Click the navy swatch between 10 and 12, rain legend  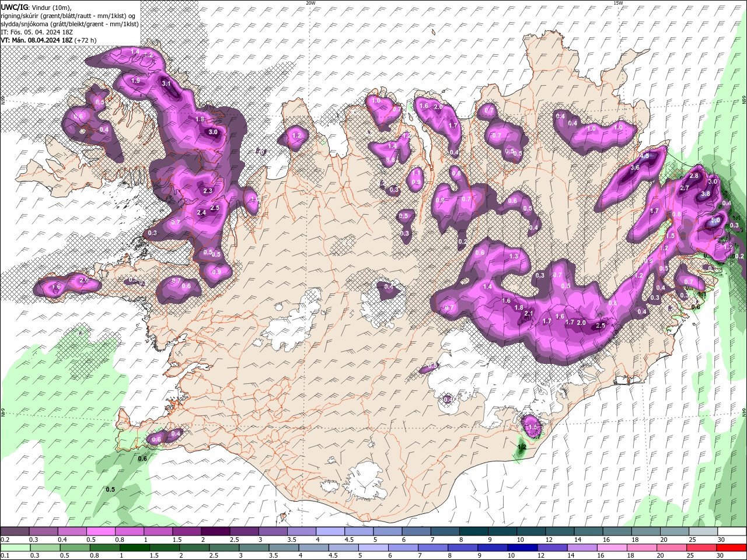pos(522,548)
